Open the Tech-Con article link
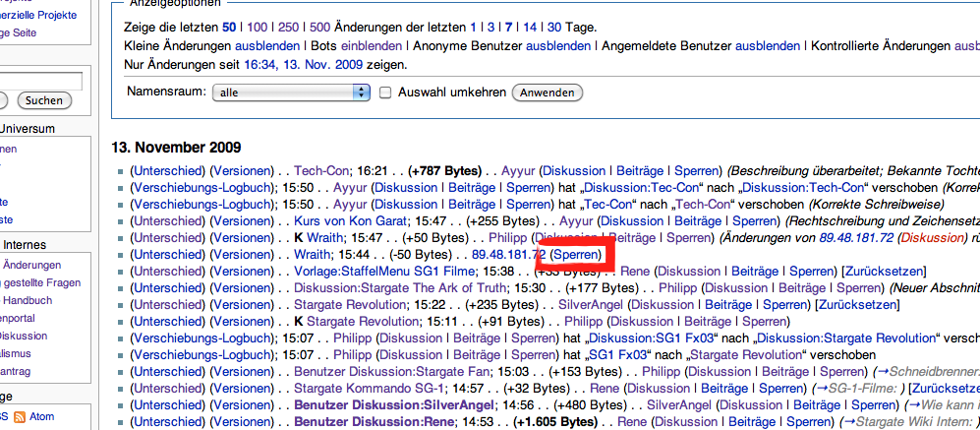Image resolution: width=980 pixels, height=430 pixels. pyautogui.click(x=320, y=170)
